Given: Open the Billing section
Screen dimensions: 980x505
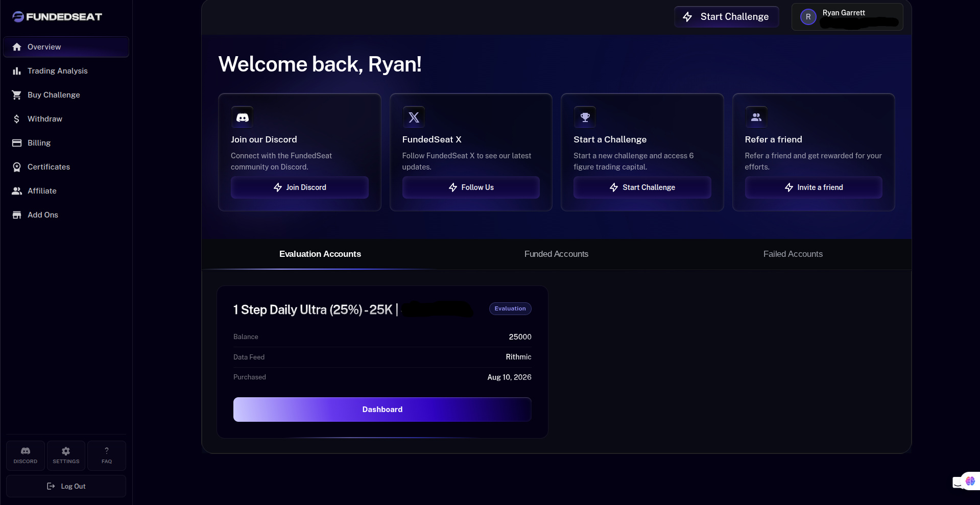Looking at the screenshot, I should click(x=66, y=143).
